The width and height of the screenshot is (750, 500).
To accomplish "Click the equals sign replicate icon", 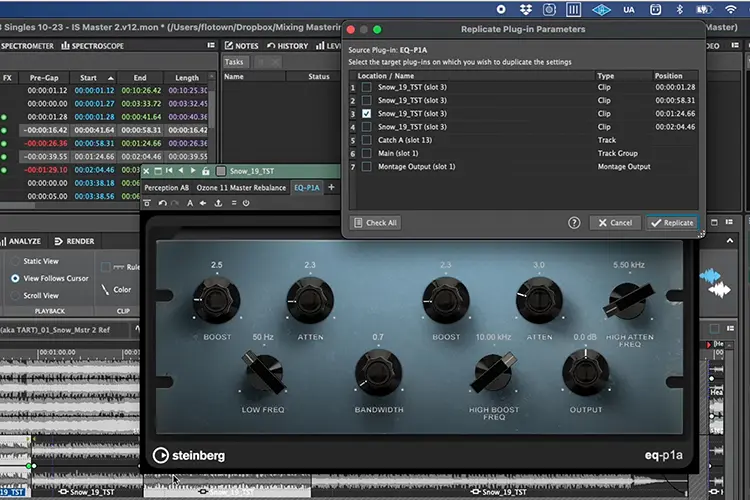I will coord(234,203).
